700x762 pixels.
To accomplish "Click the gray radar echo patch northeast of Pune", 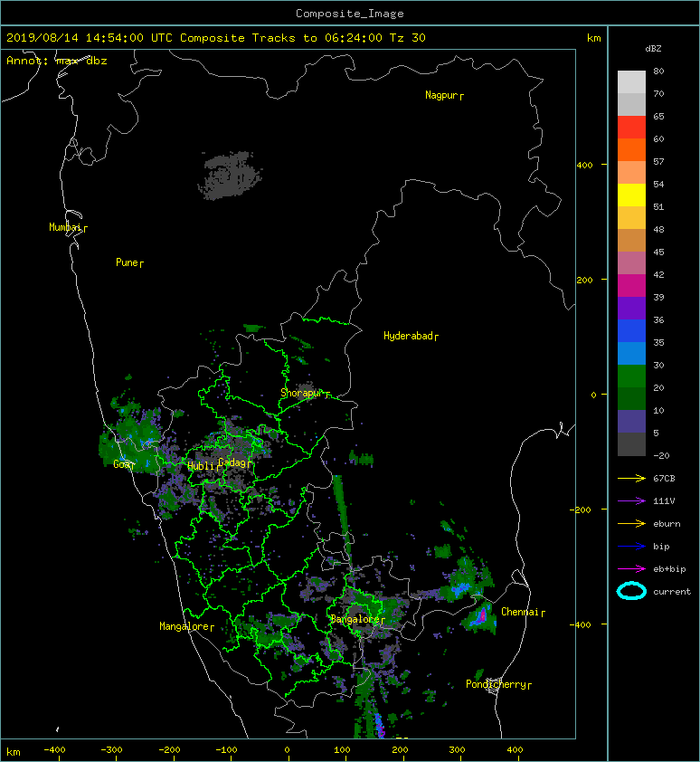I will pyautogui.click(x=230, y=176).
